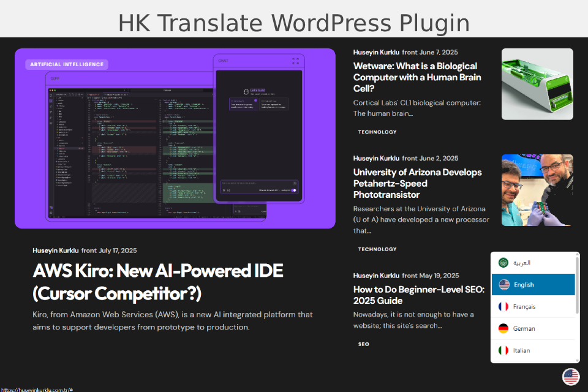The height and width of the screenshot is (392, 588).
Task: Click the 'front July 17, 2025' date
Action: point(109,251)
